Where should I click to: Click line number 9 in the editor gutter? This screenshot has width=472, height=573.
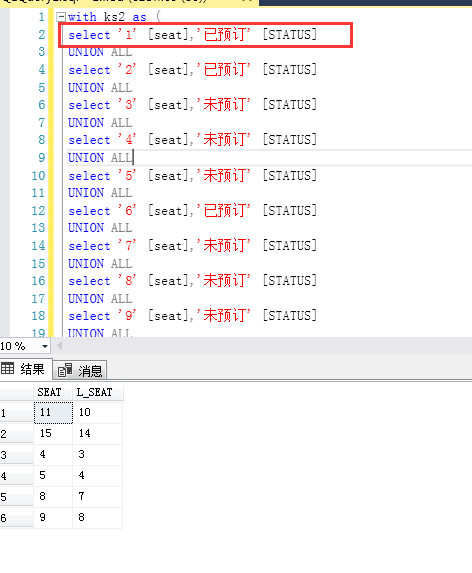coord(42,158)
